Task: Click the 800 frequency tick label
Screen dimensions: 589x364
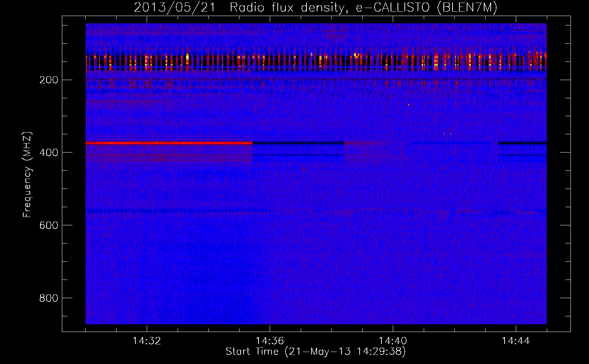Action: pos(48,298)
